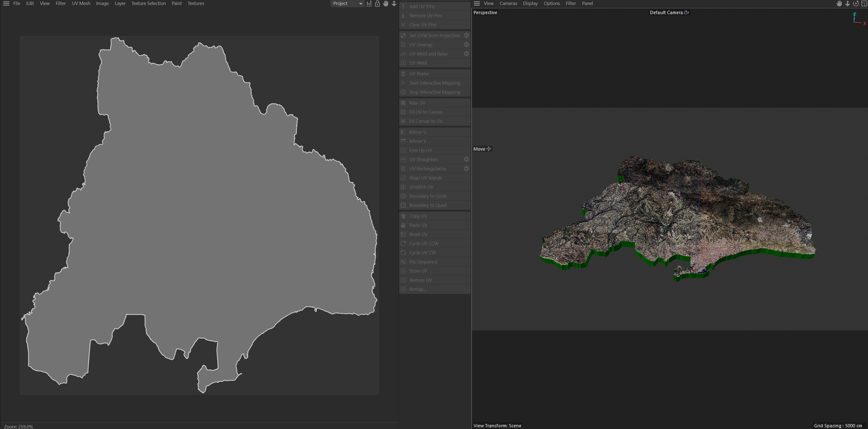Click the texture editor histogram icon

point(369,3)
